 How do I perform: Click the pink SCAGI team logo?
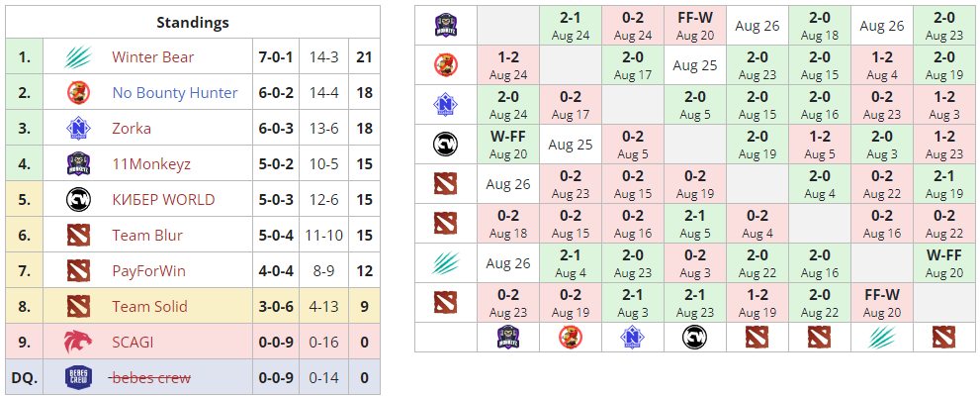[78, 343]
